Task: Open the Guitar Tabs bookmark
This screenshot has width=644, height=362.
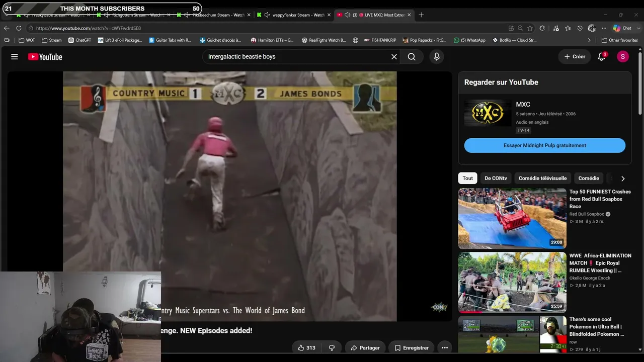Action: coord(170,40)
